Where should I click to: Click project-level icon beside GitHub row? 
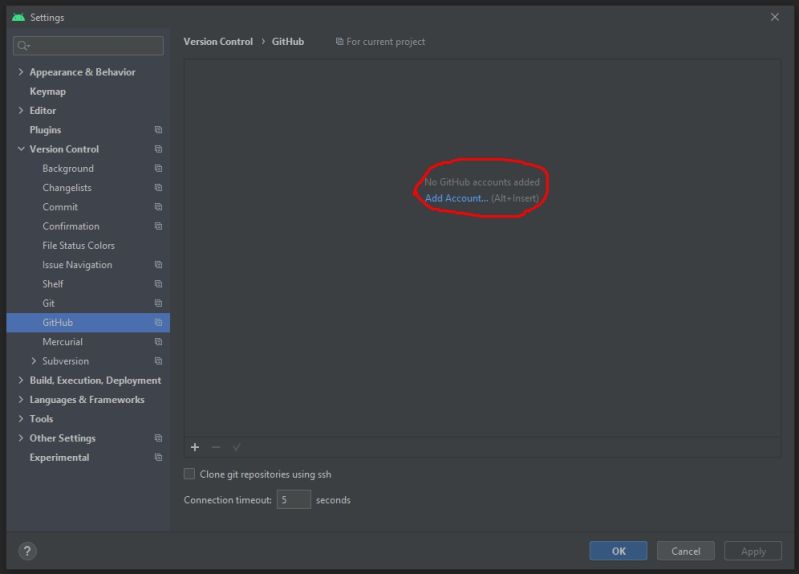pos(158,323)
